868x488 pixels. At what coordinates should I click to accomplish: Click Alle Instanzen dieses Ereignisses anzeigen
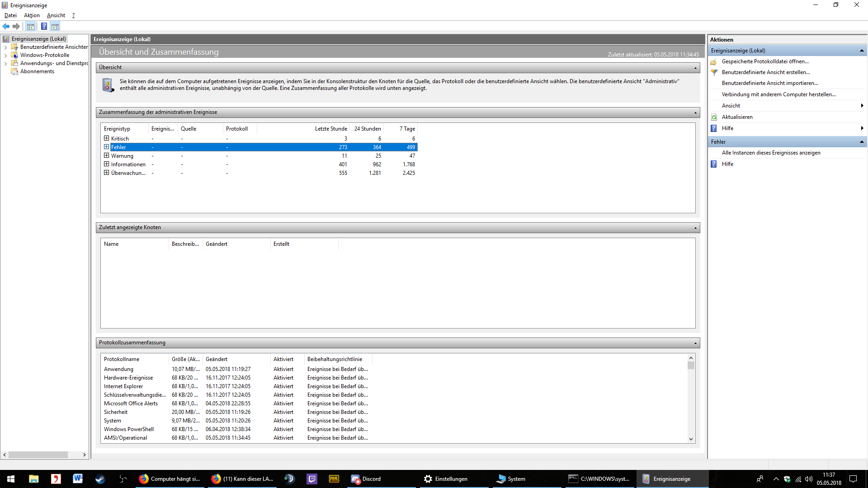771,153
